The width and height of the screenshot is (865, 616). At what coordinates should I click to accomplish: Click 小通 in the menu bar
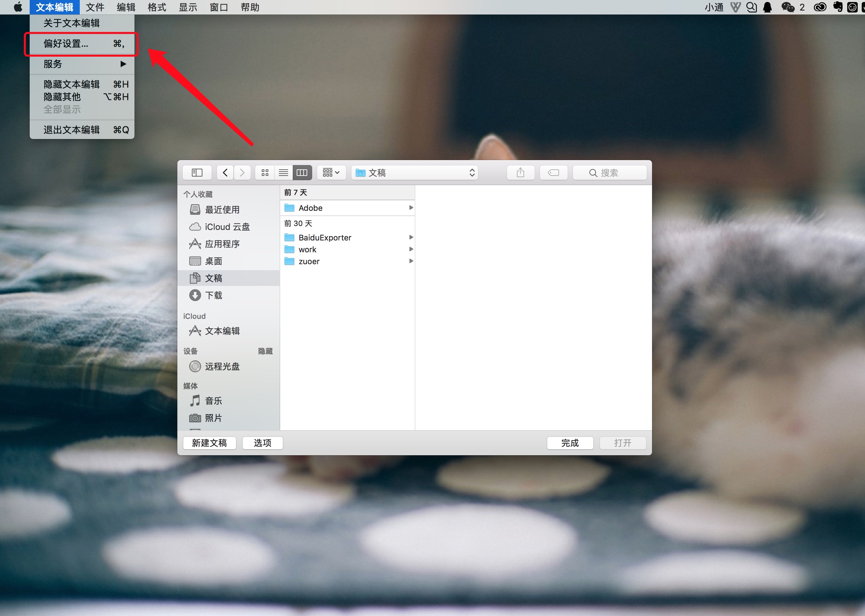(x=714, y=7)
